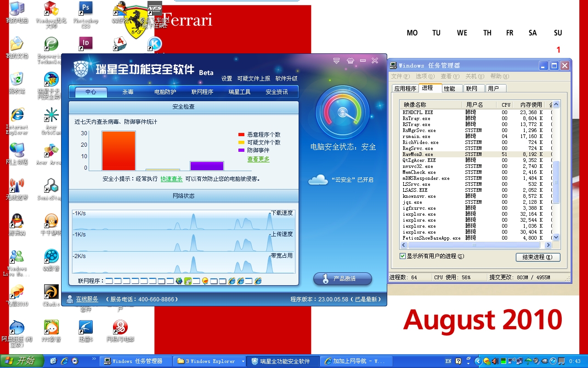
Task: Open the Windows优化大师 desktop shortcut
Action: [51, 14]
